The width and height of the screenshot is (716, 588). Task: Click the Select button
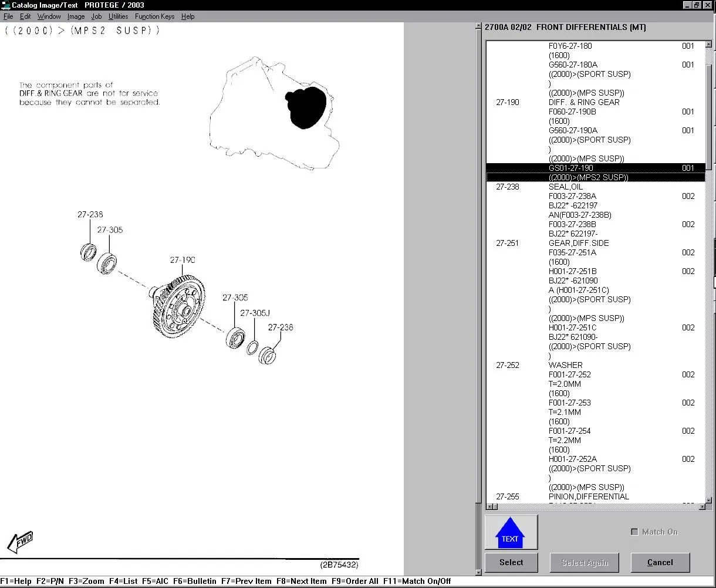pyautogui.click(x=511, y=562)
